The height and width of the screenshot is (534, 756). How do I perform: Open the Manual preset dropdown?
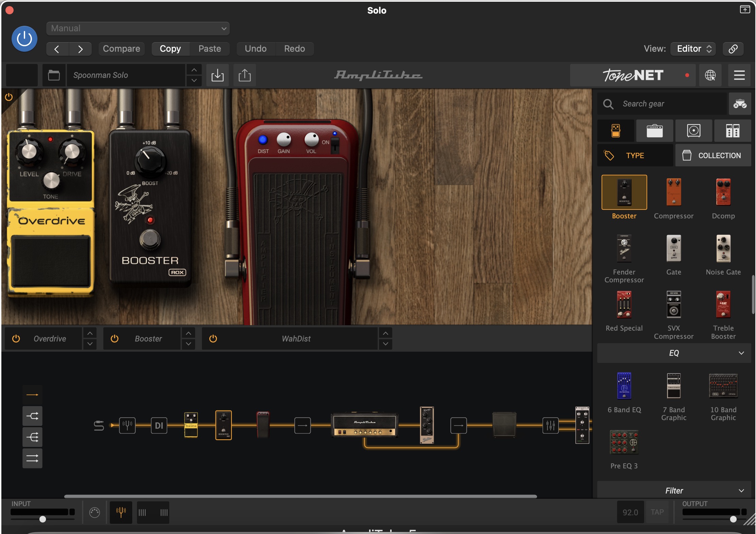pos(138,28)
